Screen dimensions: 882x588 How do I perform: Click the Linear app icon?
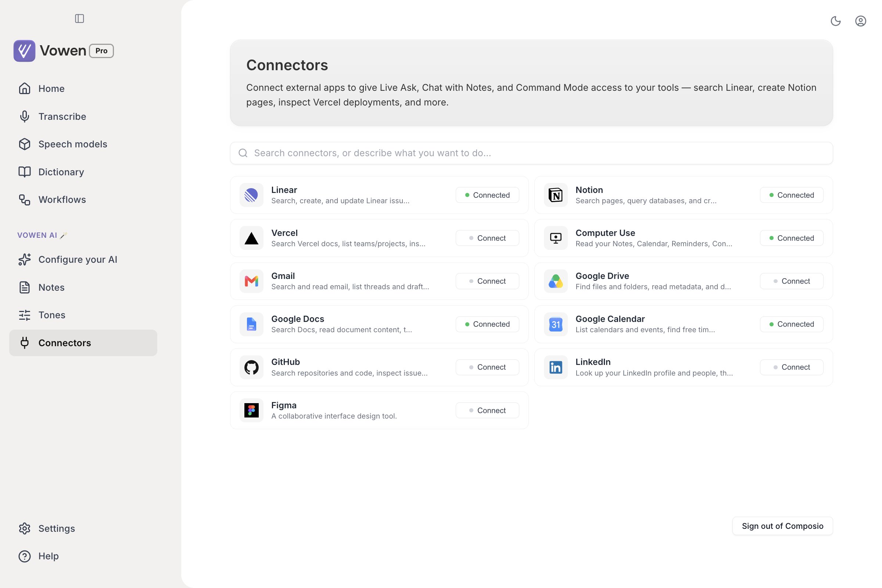251,195
